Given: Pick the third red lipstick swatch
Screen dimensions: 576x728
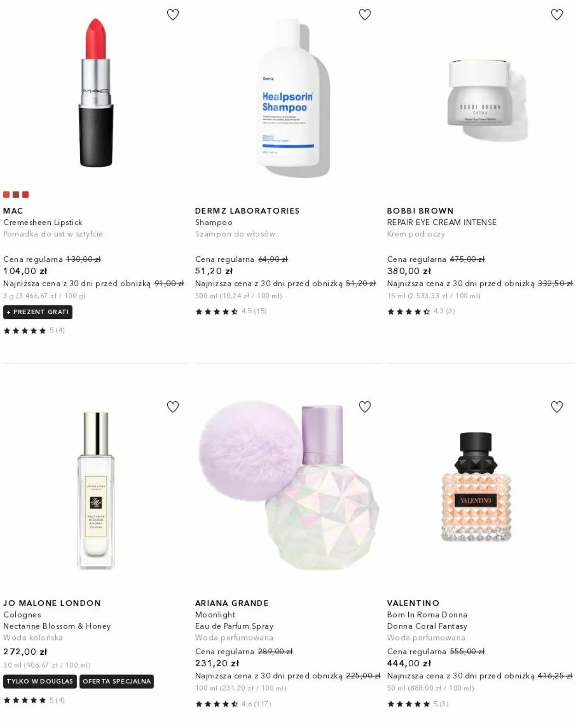Looking at the screenshot, I should coord(25,194).
